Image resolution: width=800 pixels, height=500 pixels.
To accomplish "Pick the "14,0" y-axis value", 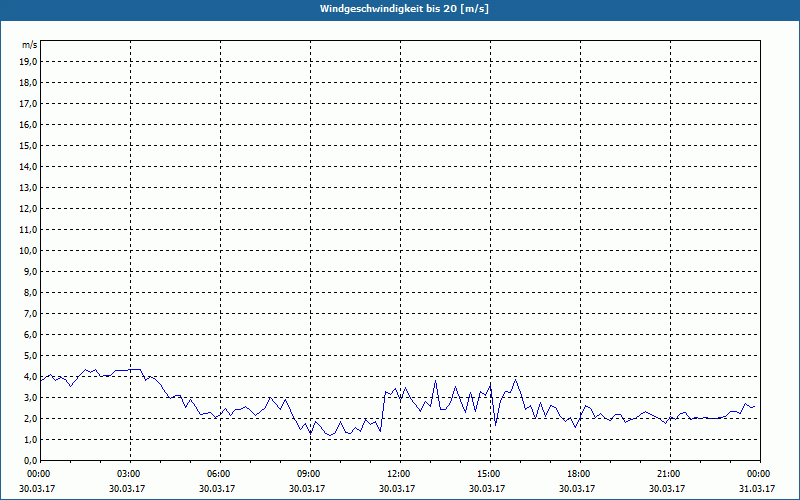I will pos(28,166).
